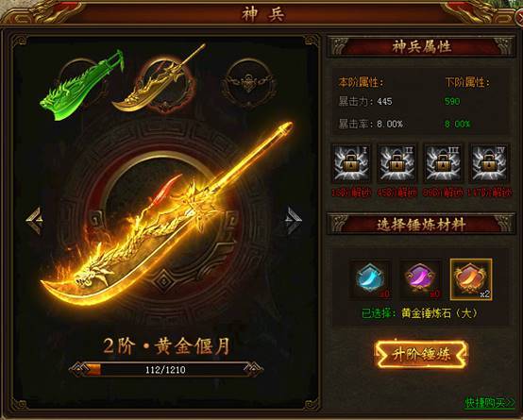
Task: Click the large golden crescent blade display
Action: [167, 213]
